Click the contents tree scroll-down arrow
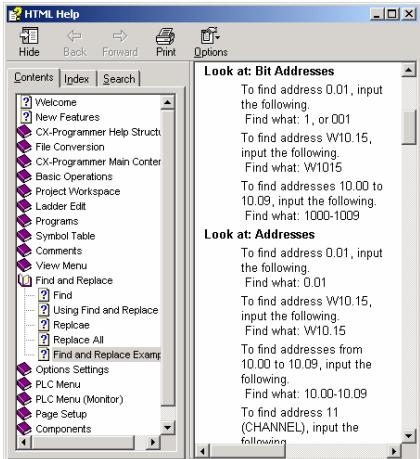The image size is (420, 459). pyautogui.click(x=167, y=427)
